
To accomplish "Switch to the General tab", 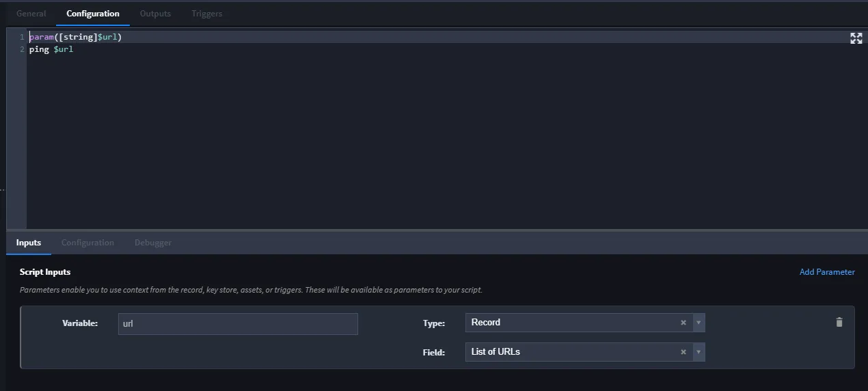I will [x=31, y=14].
